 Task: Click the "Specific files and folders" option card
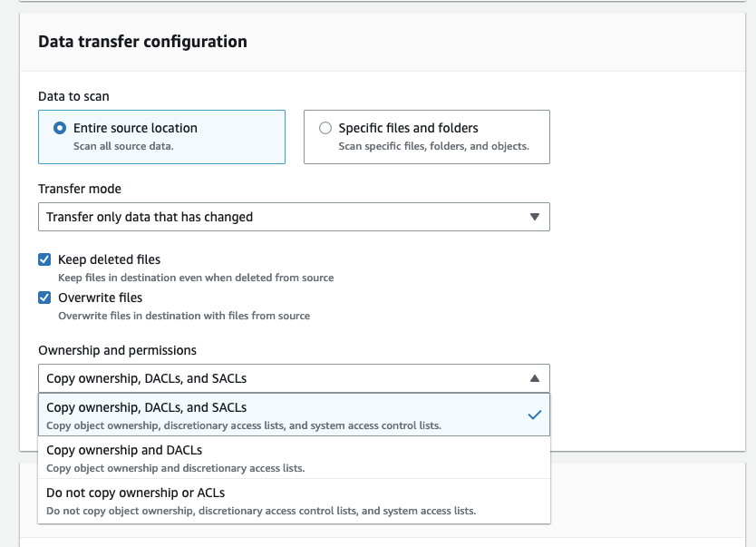coord(426,136)
